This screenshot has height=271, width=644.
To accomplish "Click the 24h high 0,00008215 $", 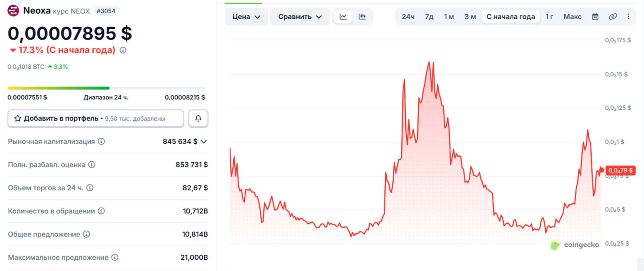I will tap(185, 97).
